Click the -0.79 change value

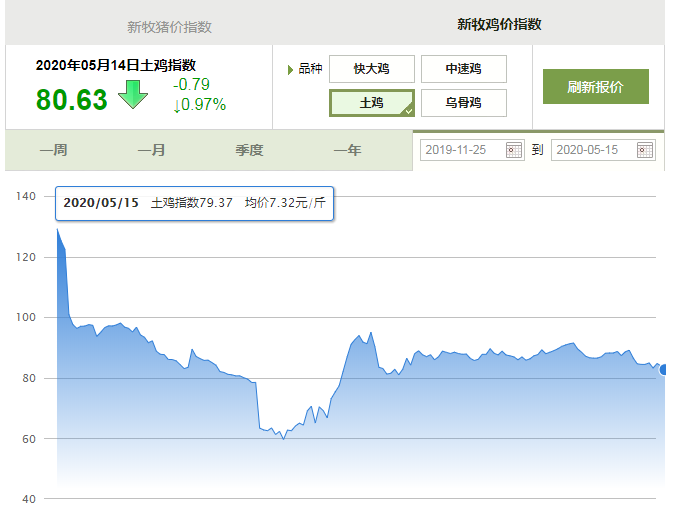tap(191, 84)
